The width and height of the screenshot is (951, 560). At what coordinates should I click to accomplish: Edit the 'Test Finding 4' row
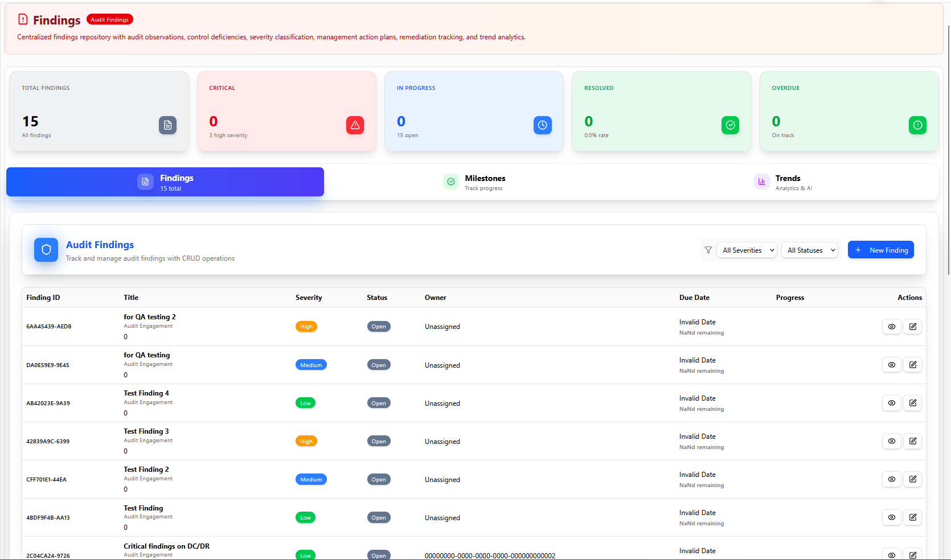912,403
